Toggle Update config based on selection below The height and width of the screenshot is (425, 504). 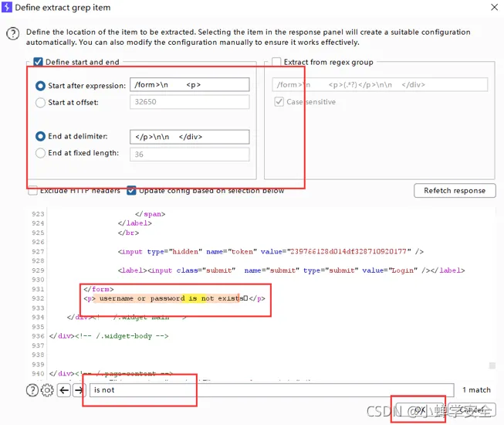coord(131,190)
